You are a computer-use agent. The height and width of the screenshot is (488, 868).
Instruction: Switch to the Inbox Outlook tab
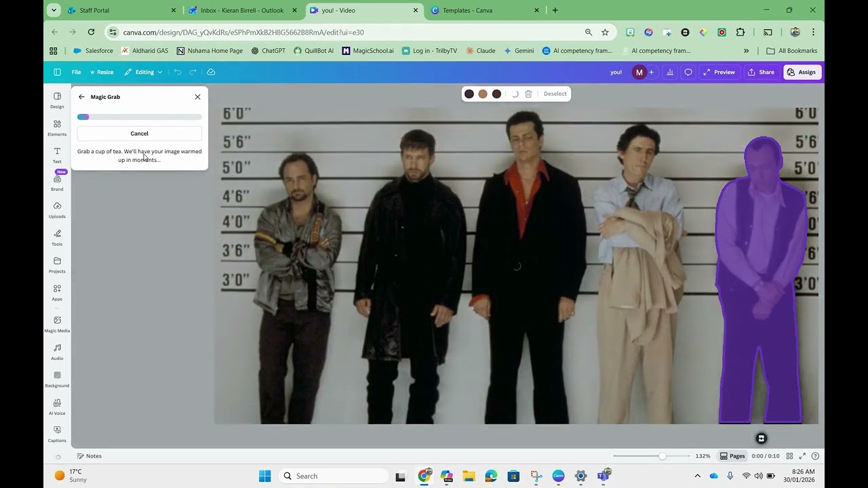click(x=243, y=10)
